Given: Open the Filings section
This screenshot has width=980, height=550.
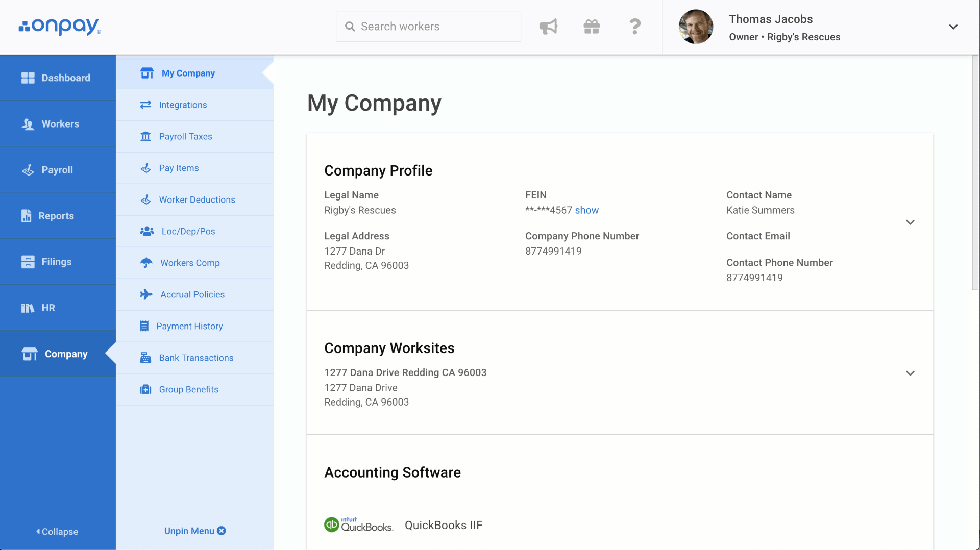Looking at the screenshot, I should [x=58, y=262].
